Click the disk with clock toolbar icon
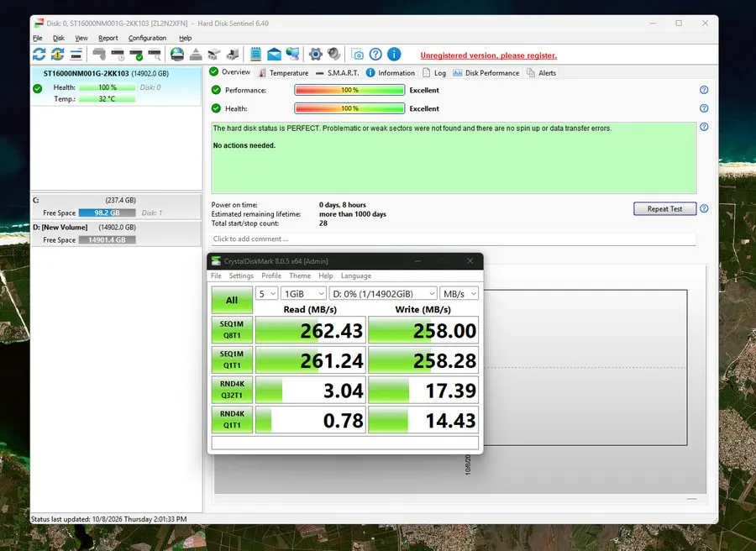This screenshot has height=551, width=756. click(118, 54)
